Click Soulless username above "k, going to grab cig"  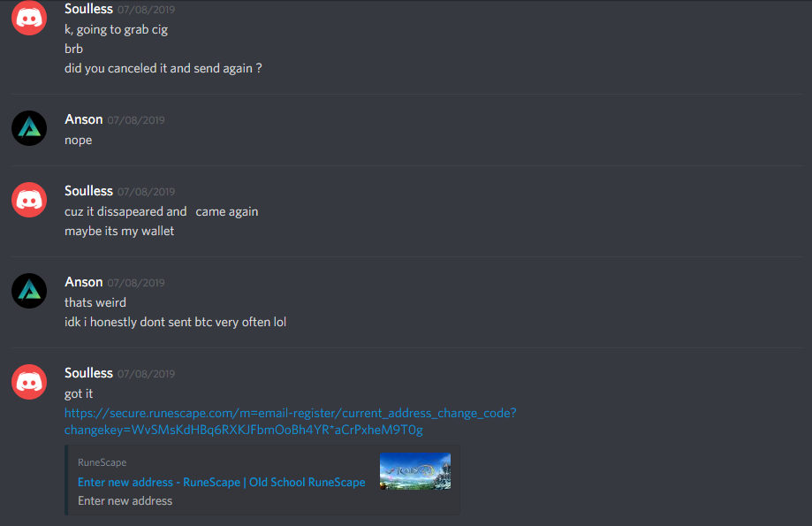click(x=88, y=9)
